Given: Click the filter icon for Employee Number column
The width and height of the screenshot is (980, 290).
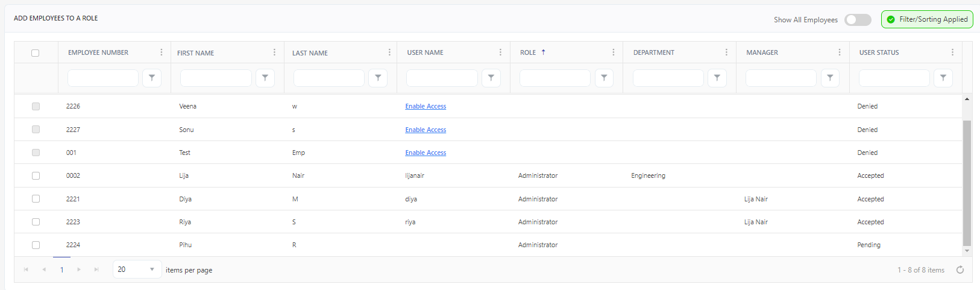Looking at the screenshot, I should coord(152,78).
